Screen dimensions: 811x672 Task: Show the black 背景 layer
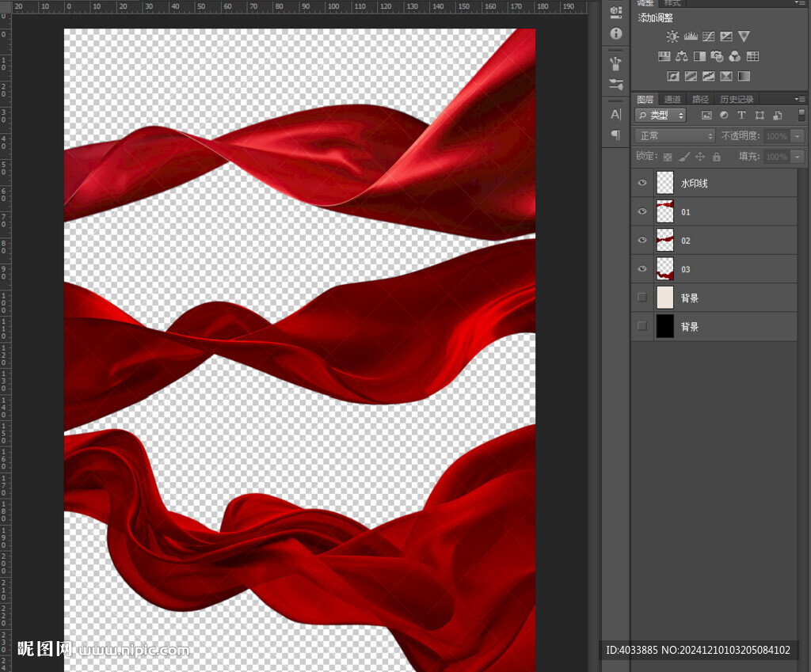(642, 326)
